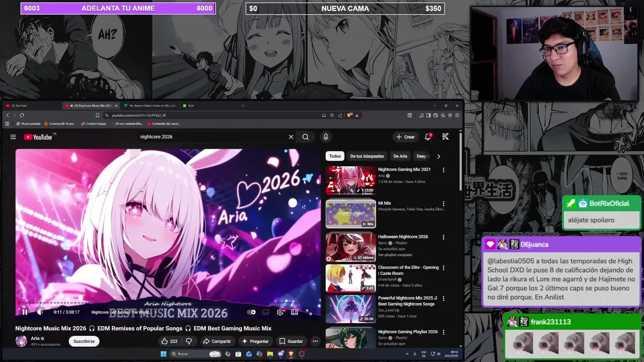Open the player settings gear
The image size is (644, 362).
(x=280, y=312)
